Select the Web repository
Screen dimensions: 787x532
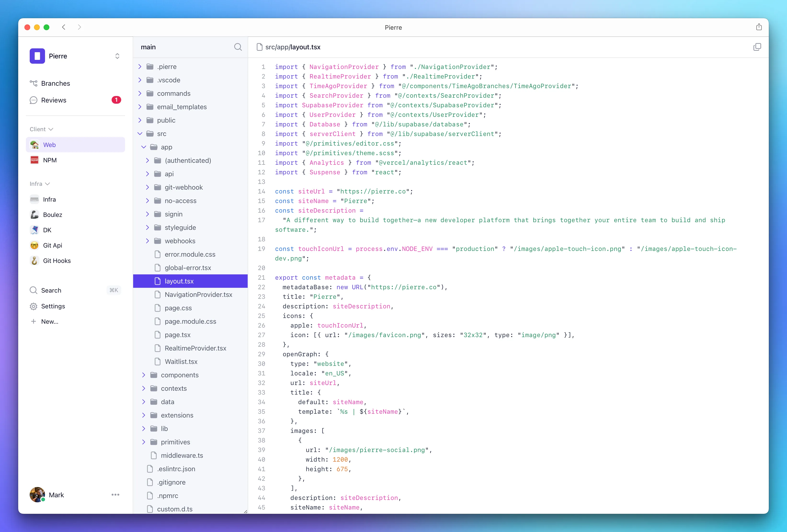click(x=75, y=145)
